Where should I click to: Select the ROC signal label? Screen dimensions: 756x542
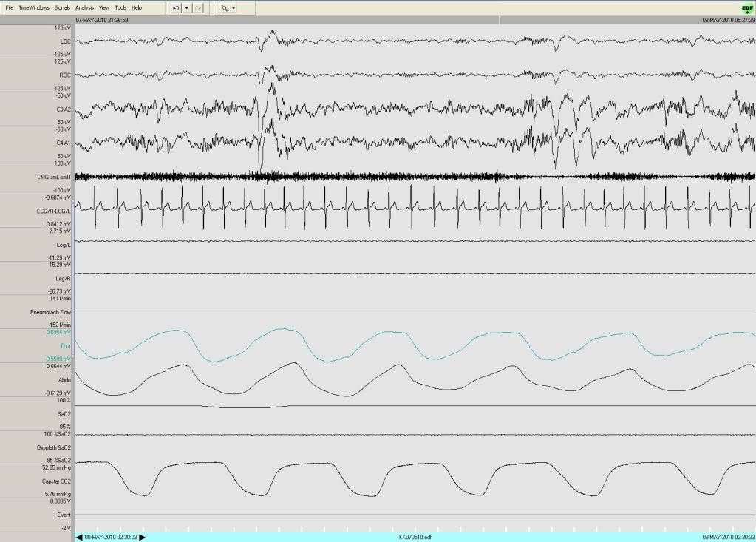(65, 75)
